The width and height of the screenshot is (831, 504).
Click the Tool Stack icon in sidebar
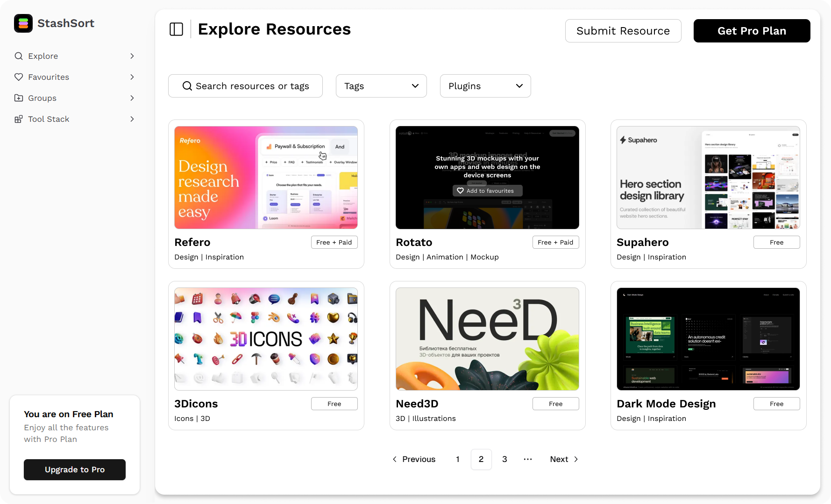pyautogui.click(x=19, y=119)
